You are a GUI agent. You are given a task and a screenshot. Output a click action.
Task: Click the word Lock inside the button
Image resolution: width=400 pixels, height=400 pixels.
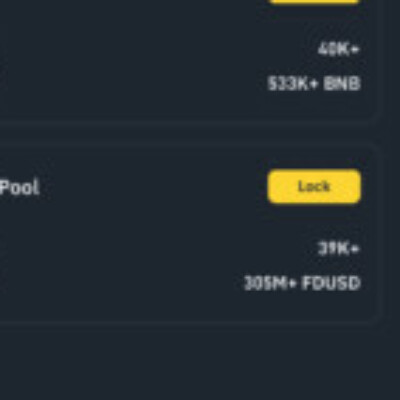(x=314, y=186)
